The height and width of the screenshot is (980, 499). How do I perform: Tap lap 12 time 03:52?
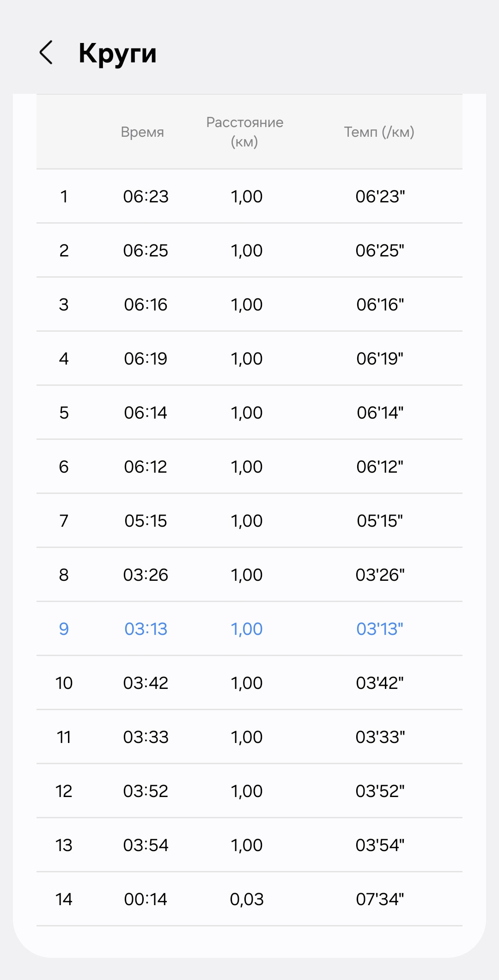[146, 791]
